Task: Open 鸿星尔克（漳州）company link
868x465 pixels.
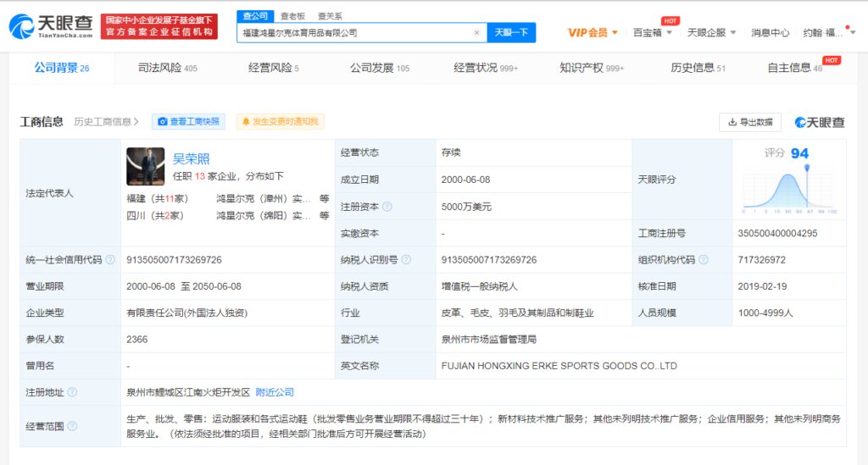Action: coord(264,198)
